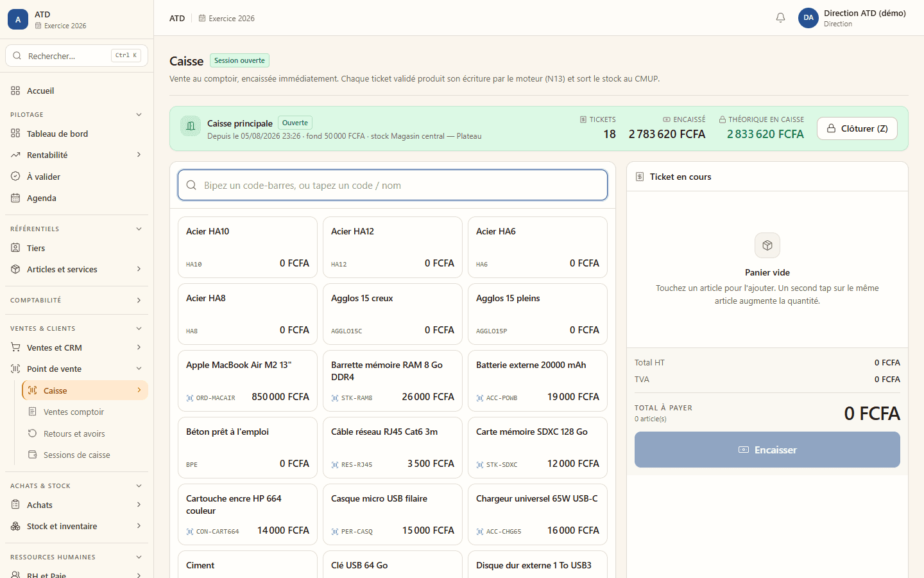Open Tableau de bord
The width and height of the screenshot is (924, 578).
[76, 134]
